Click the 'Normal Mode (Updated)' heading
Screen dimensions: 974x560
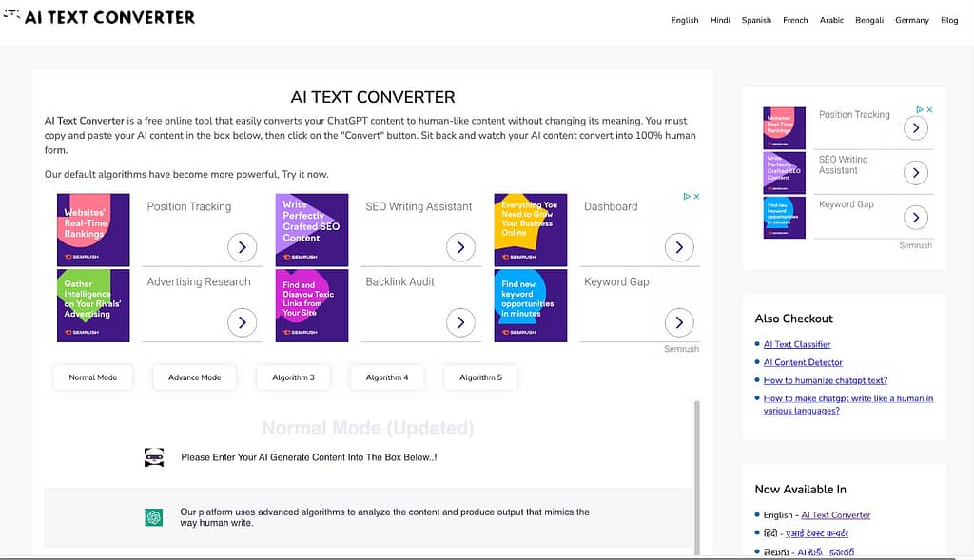tap(368, 428)
